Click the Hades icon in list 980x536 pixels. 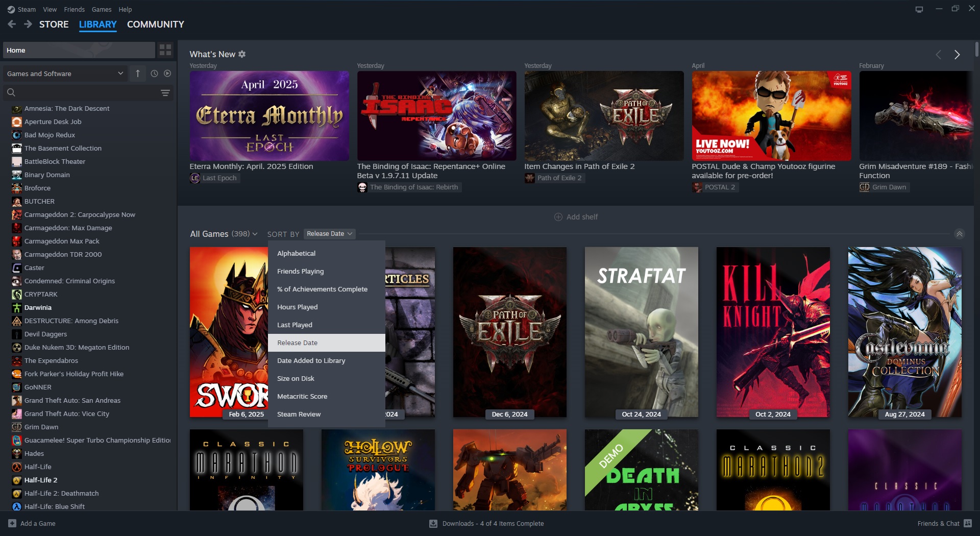click(x=17, y=453)
